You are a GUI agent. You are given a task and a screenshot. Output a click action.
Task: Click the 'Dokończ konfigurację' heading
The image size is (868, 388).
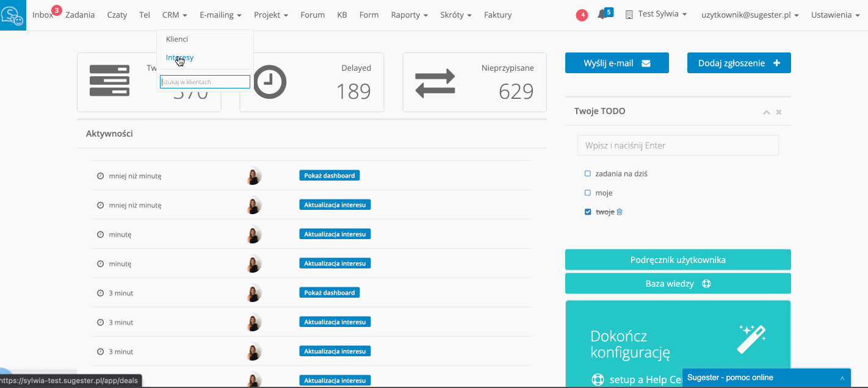631,344
